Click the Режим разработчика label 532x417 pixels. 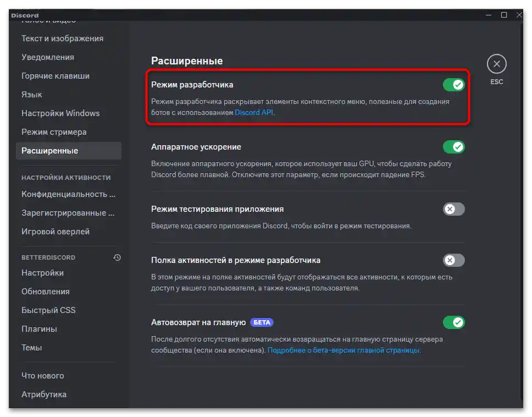(x=192, y=85)
